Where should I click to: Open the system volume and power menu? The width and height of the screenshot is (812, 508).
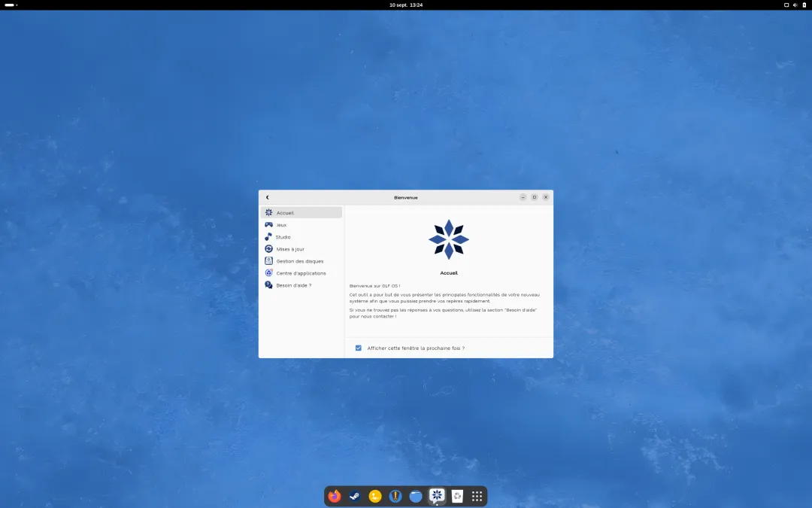pos(795,5)
